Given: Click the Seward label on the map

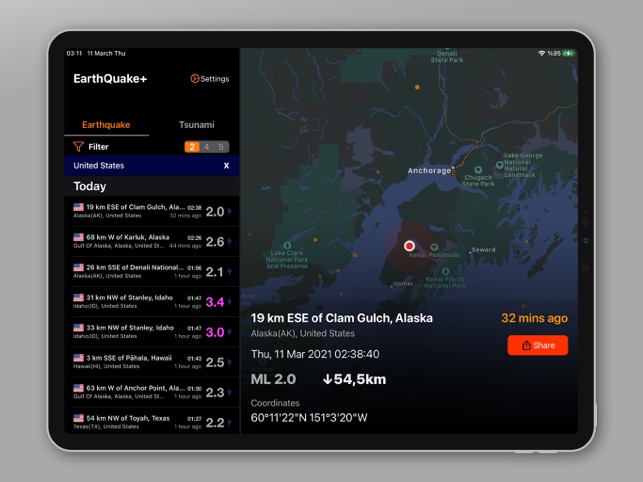Looking at the screenshot, I should click(483, 249).
